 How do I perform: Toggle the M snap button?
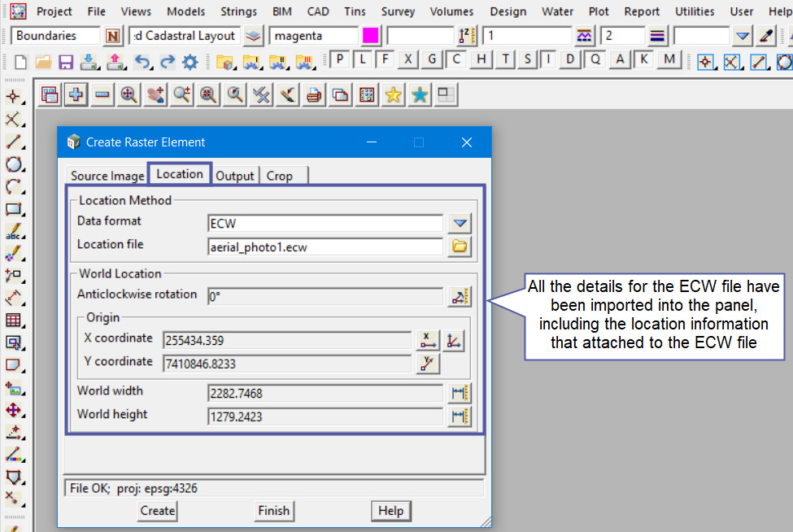(669, 59)
